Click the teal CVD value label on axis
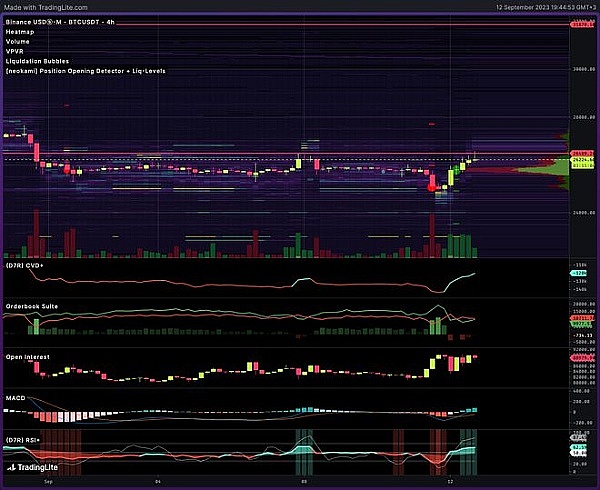The height and width of the screenshot is (490, 600). point(581,272)
